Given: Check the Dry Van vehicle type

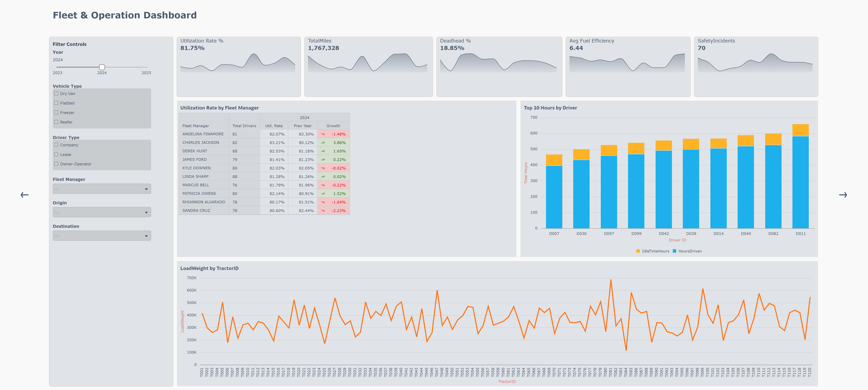Looking at the screenshot, I should click(56, 94).
